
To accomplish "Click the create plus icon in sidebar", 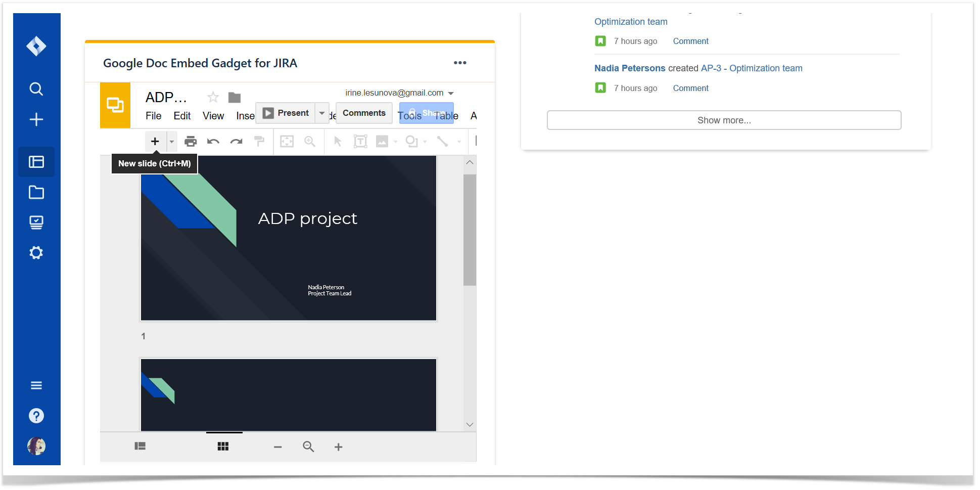I will click(x=36, y=119).
